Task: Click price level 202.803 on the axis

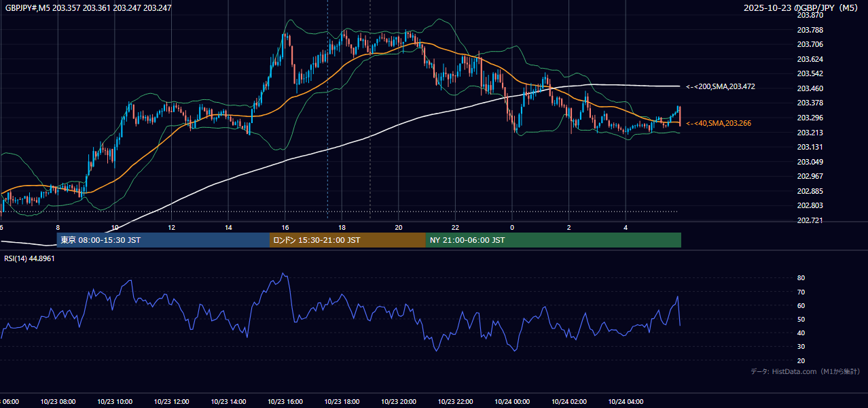Action: point(810,205)
